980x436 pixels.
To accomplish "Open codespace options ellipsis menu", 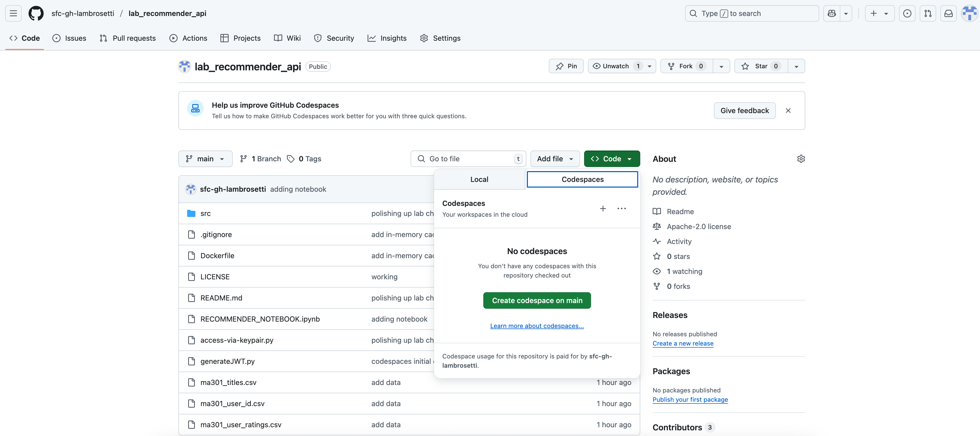I will 622,208.
